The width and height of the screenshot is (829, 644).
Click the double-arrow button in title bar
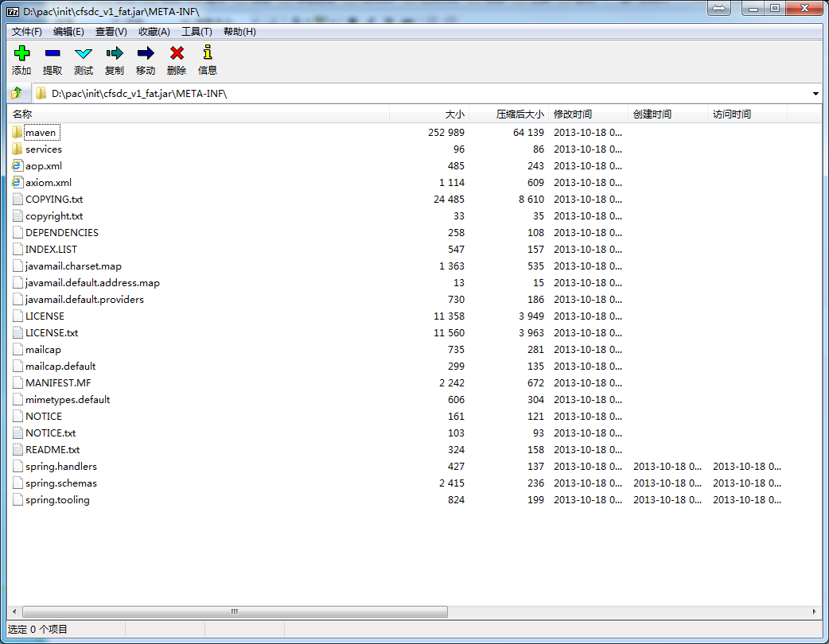718,8
